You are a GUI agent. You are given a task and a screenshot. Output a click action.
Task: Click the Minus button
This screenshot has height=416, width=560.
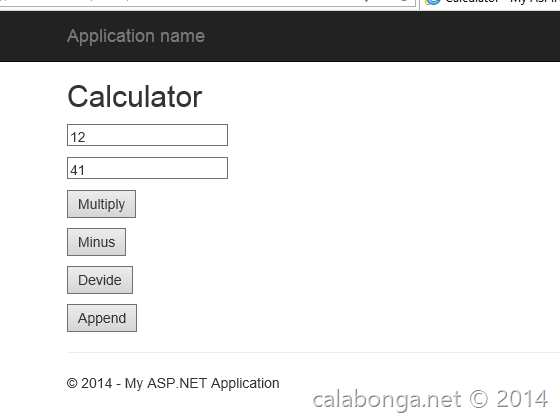[x=96, y=242]
